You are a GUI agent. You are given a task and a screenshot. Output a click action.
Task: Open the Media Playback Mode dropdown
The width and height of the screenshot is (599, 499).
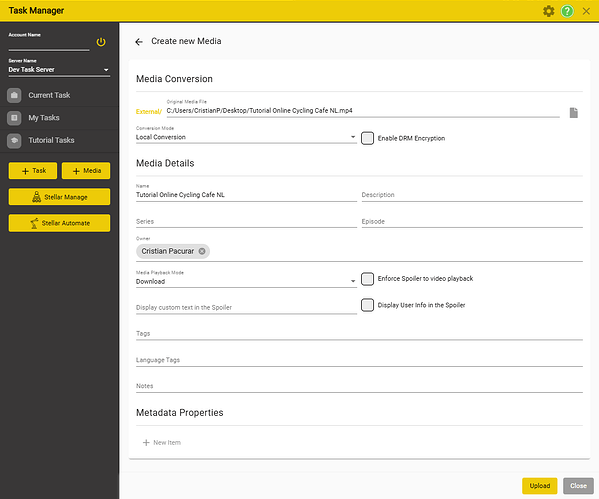[x=246, y=281]
